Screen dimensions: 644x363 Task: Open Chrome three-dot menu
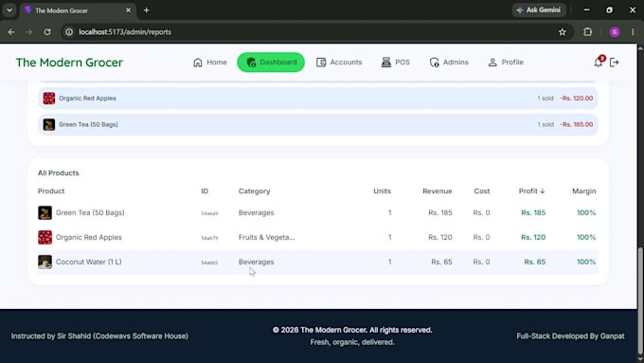(633, 32)
